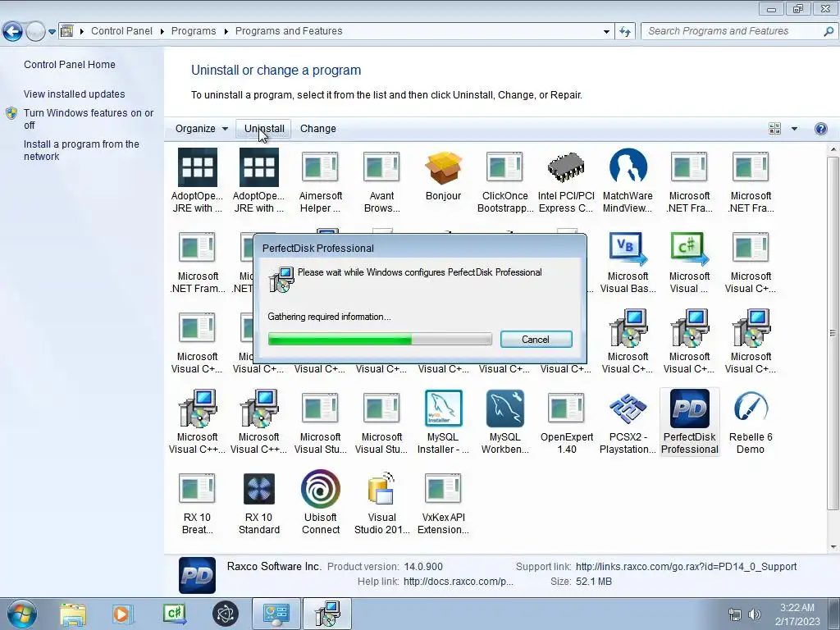
Task: Select the Rebelle 6 Demo program icon
Action: (x=751, y=409)
